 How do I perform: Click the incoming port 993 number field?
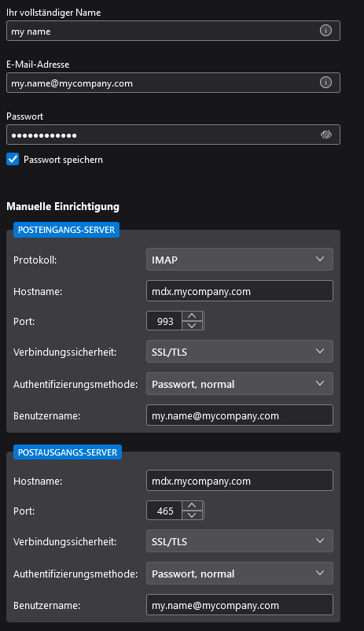(x=164, y=321)
